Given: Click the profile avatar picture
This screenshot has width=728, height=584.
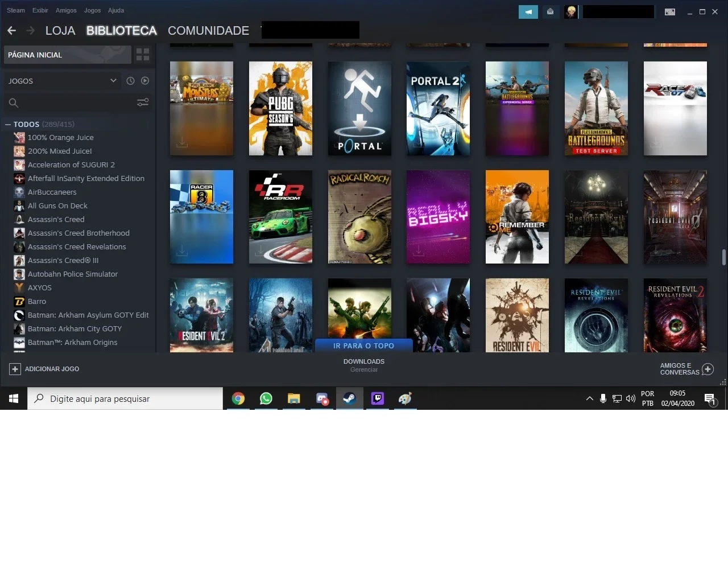Looking at the screenshot, I should click(x=571, y=11).
